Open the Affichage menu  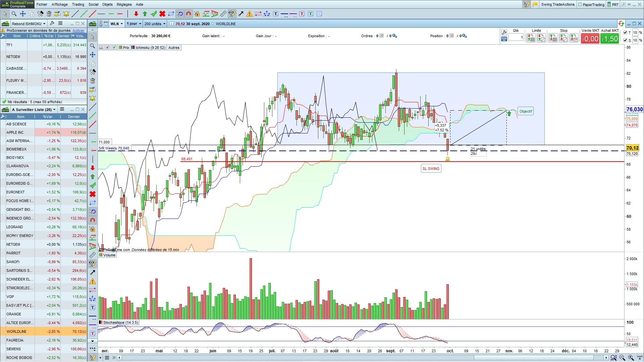tap(60, 4)
